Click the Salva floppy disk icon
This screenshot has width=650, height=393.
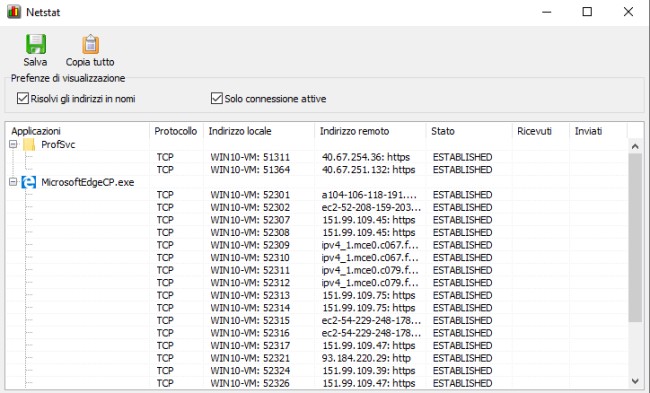tap(36, 44)
